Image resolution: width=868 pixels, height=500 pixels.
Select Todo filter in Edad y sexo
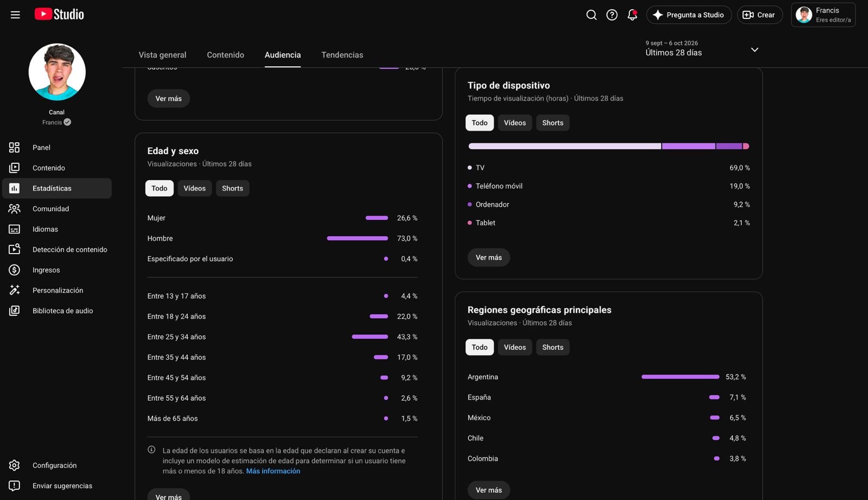pyautogui.click(x=159, y=188)
